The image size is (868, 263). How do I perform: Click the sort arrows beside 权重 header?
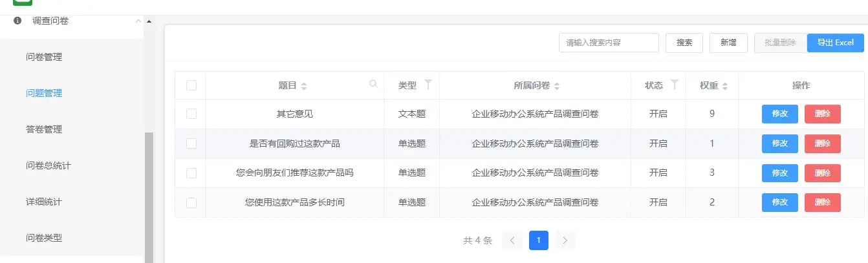coord(725,86)
